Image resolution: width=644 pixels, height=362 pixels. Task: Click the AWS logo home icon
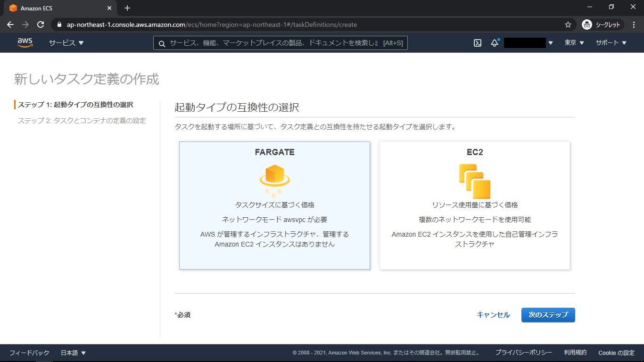click(x=25, y=43)
